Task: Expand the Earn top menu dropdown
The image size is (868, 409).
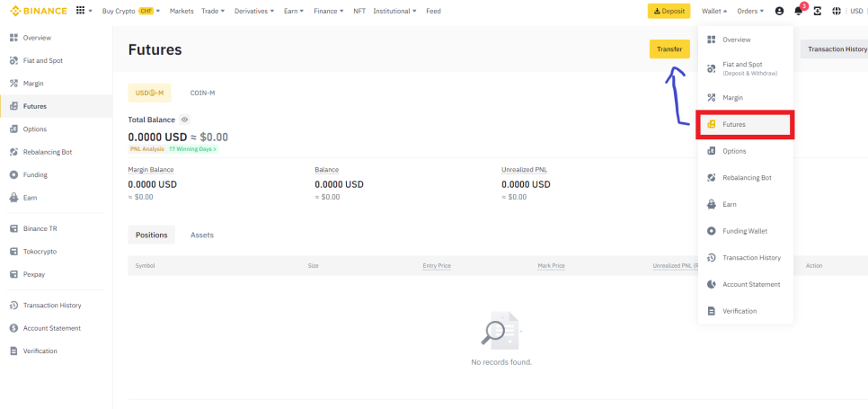Action: [x=294, y=11]
